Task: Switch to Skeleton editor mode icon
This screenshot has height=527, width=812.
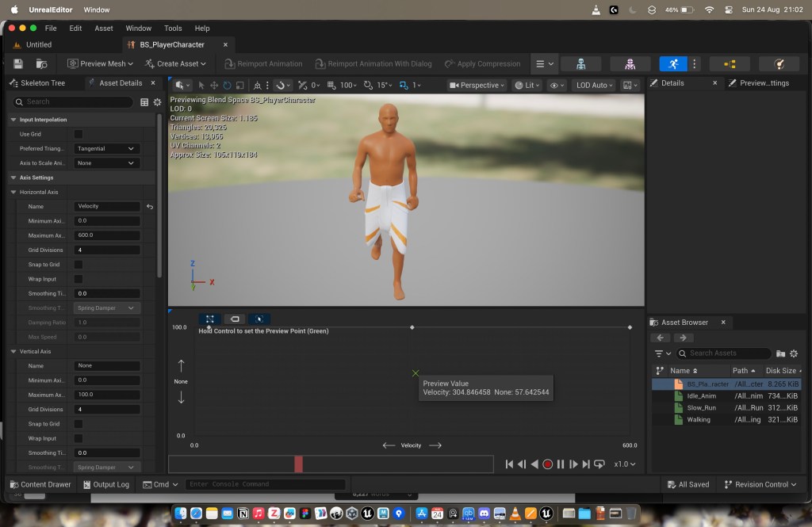Action: (580, 63)
